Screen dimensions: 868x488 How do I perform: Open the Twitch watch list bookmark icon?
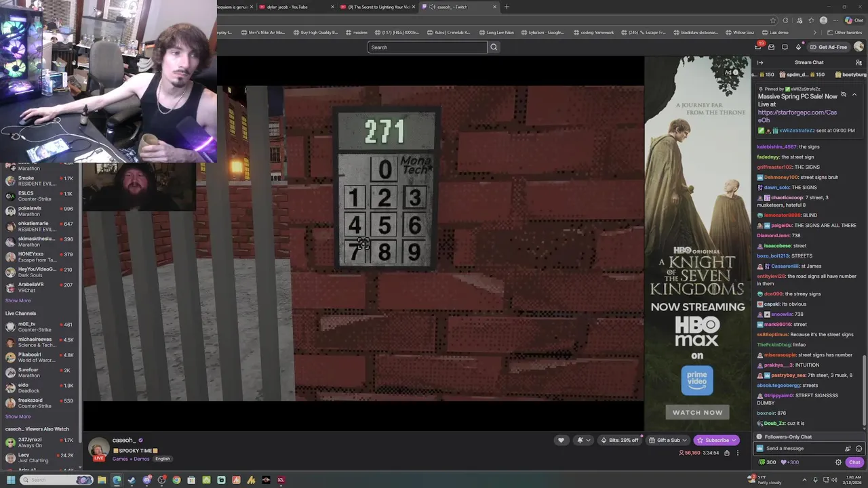785,47
